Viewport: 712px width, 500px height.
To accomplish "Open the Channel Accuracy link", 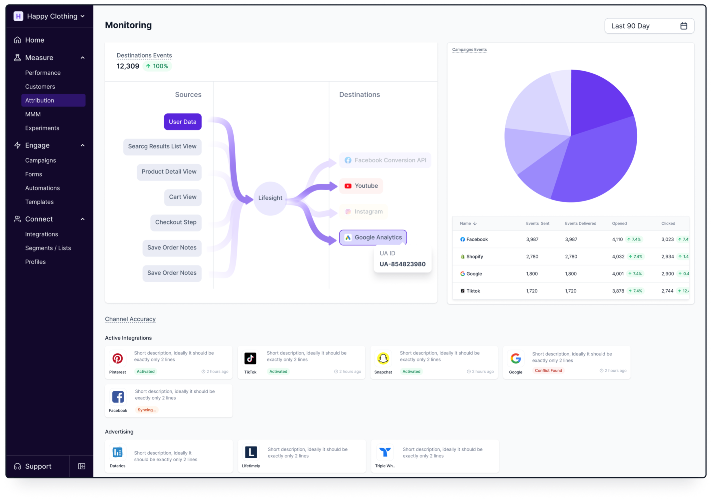I will (x=130, y=319).
